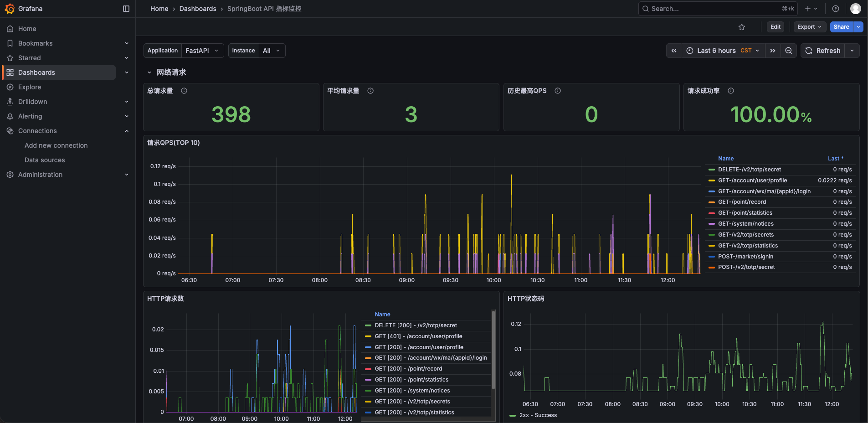
Task: Show info tooltip for 总请求量 panel
Action: [x=184, y=91]
